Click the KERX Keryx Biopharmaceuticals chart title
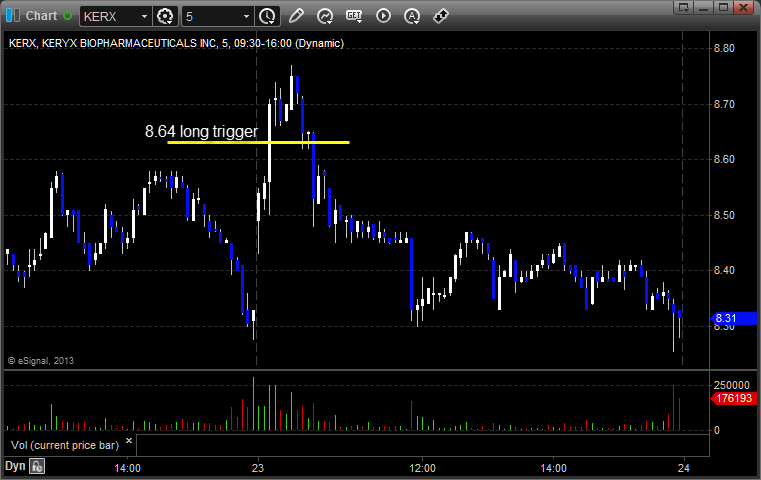Image resolution: width=761 pixels, height=480 pixels. [x=176, y=43]
